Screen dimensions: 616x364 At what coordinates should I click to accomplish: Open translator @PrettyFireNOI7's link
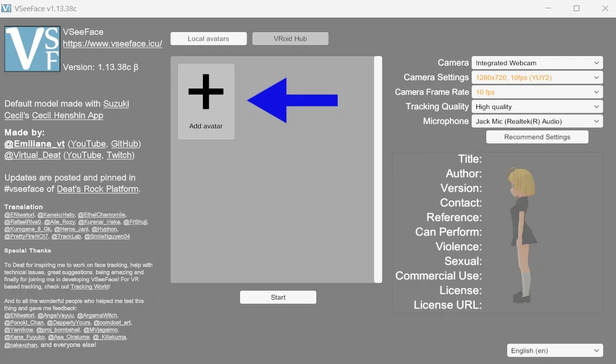pyautogui.click(x=26, y=237)
